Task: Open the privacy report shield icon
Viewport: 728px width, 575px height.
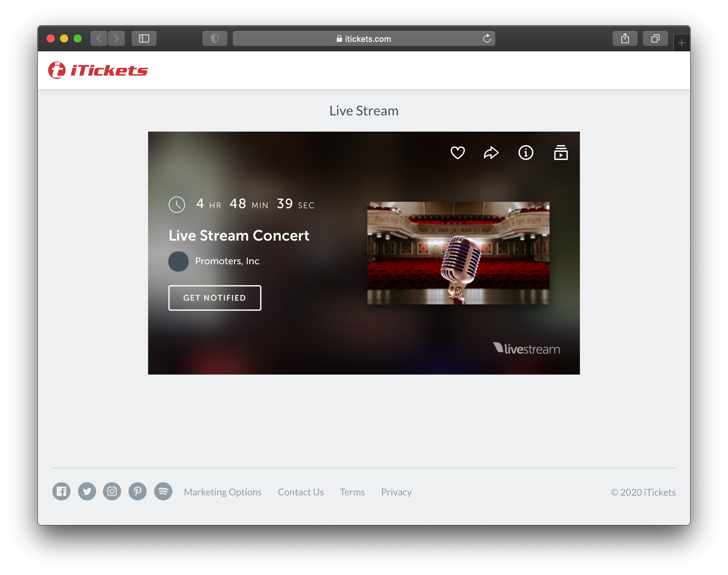Action: click(215, 38)
